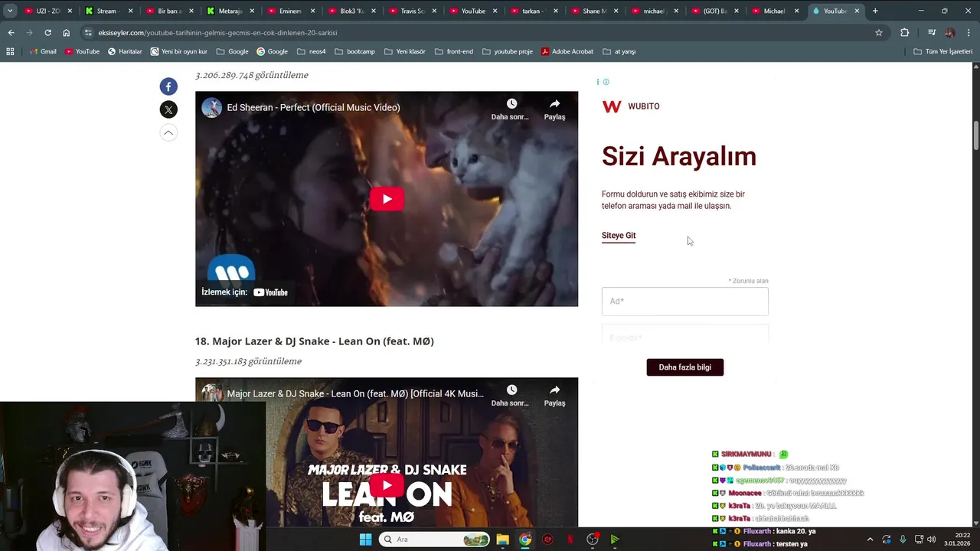Click the scroll-to-top arrow under X icon
Viewport: 980px width, 551px height.
168,132
